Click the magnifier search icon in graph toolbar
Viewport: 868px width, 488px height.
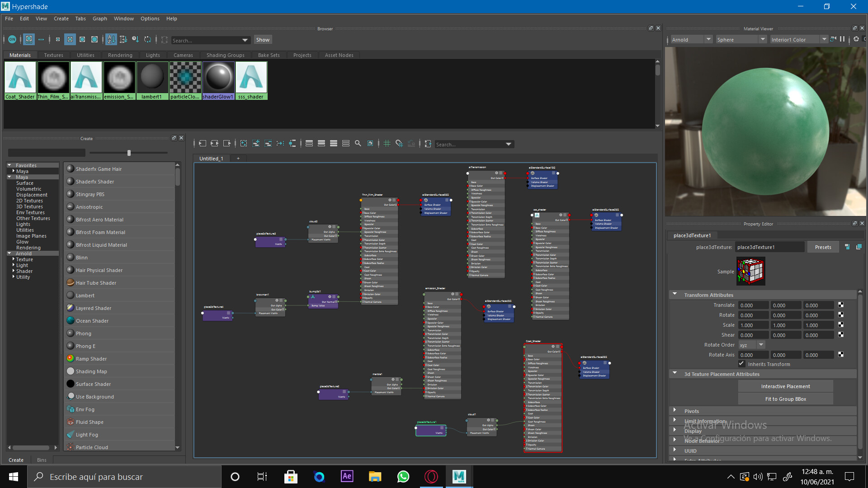coord(358,144)
